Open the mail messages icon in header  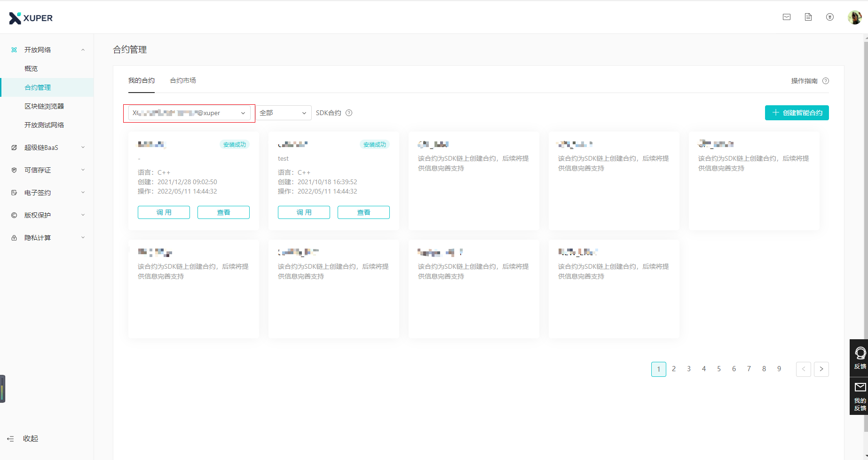pos(787,17)
